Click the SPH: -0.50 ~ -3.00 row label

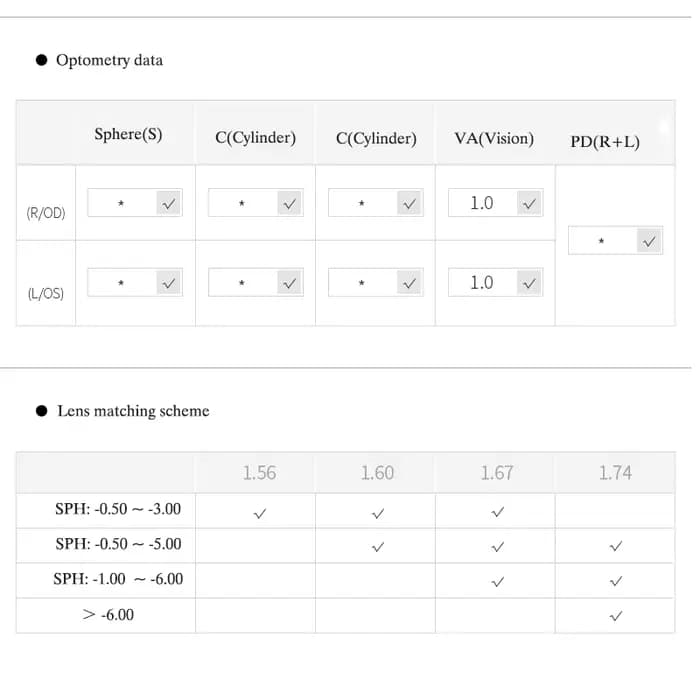click(118, 509)
